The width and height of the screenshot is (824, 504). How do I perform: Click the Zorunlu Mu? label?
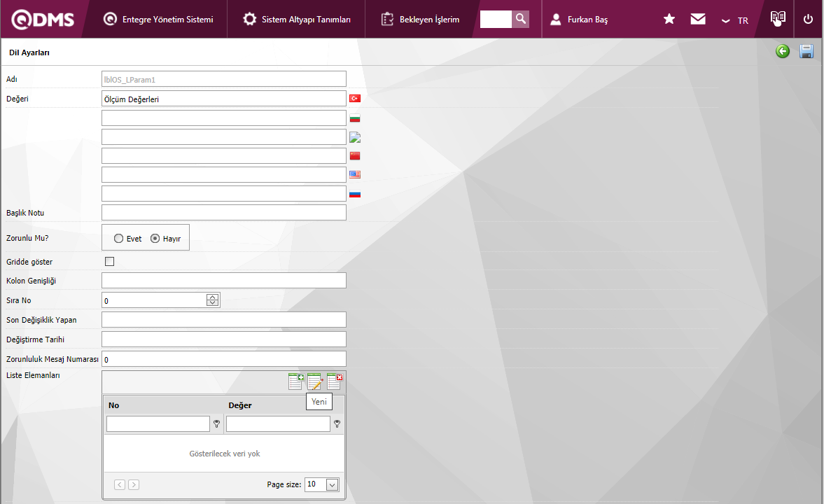pyautogui.click(x=27, y=238)
